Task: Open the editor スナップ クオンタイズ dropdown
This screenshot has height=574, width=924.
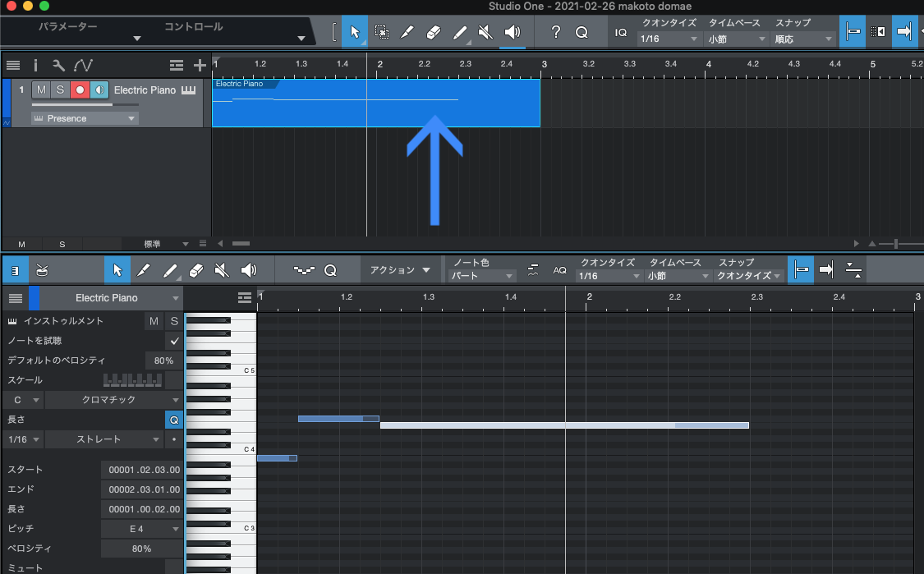Action: [x=749, y=276]
